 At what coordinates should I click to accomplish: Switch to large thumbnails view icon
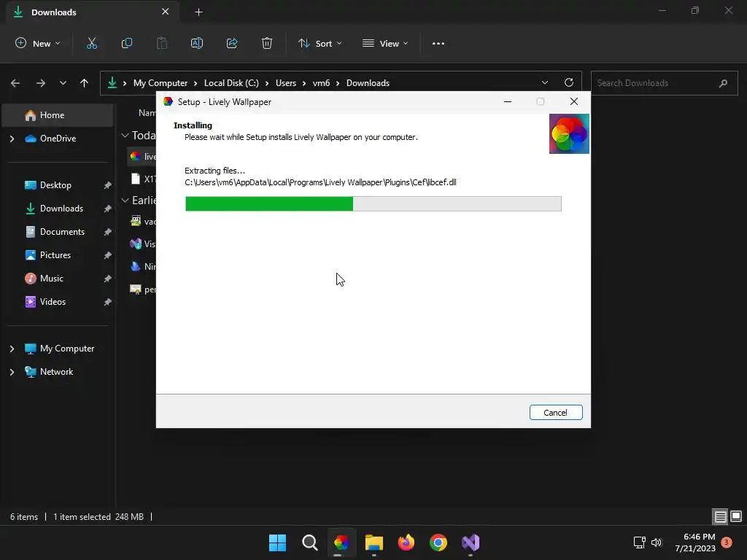(x=736, y=516)
